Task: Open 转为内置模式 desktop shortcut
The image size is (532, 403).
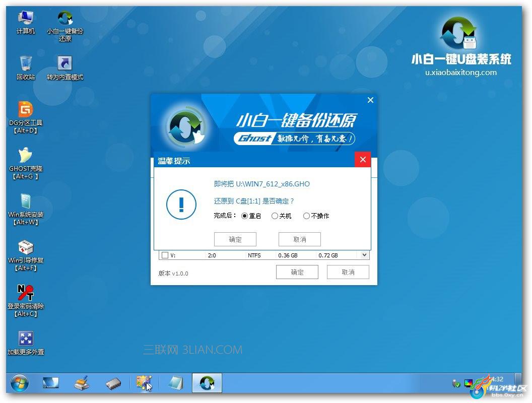Action: pyautogui.click(x=65, y=68)
